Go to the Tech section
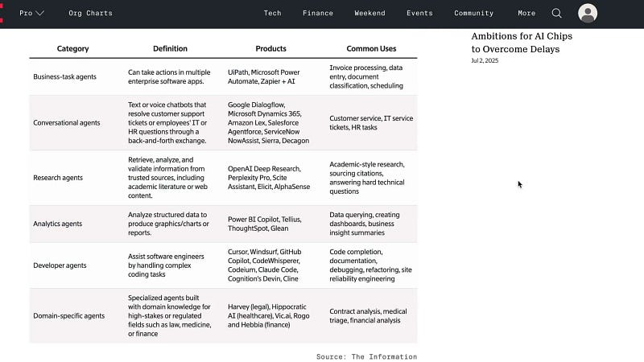Image resolution: width=644 pixels, height=362 pixels. (272, 13)
